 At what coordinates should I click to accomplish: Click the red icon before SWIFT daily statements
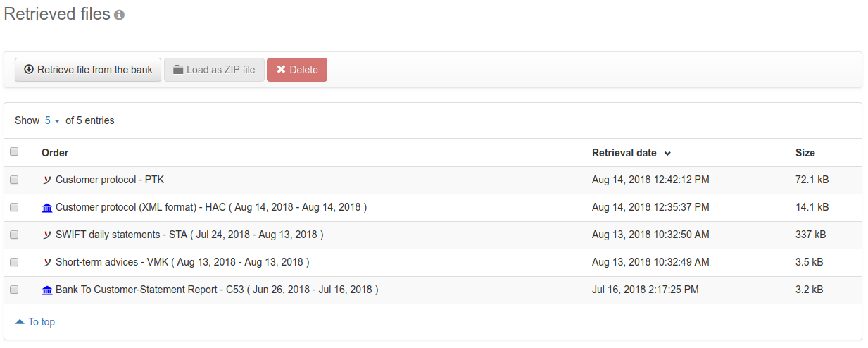click(46, 235)
